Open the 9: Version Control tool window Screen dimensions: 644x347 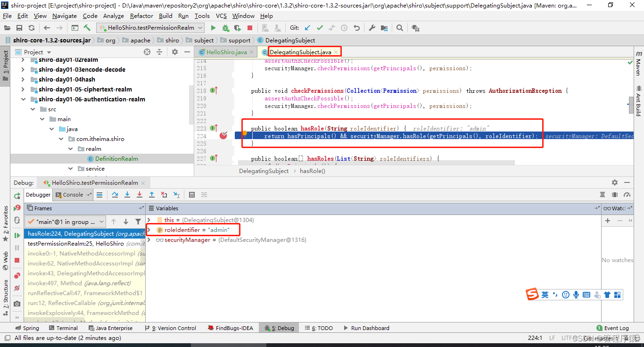[x=170, y=328]
